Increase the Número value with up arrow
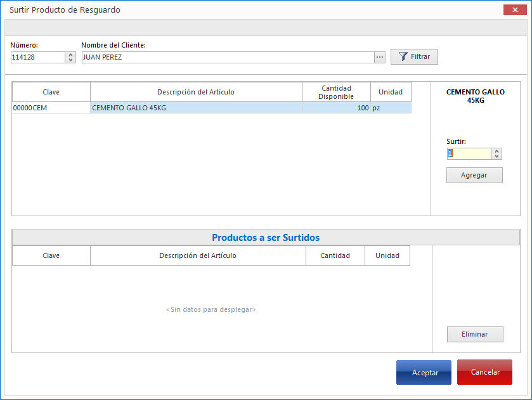This screenshot has height=400, width=532. point(70,55)
